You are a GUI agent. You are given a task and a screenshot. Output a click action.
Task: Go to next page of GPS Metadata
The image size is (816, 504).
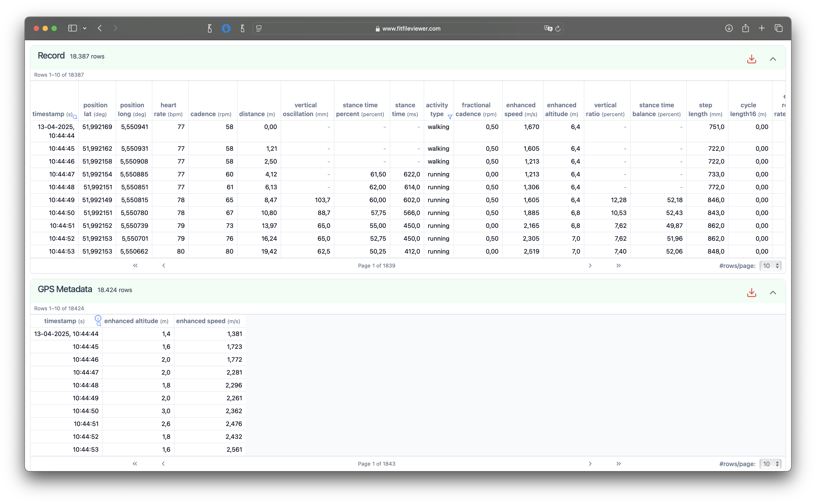(x=590, y=464)
